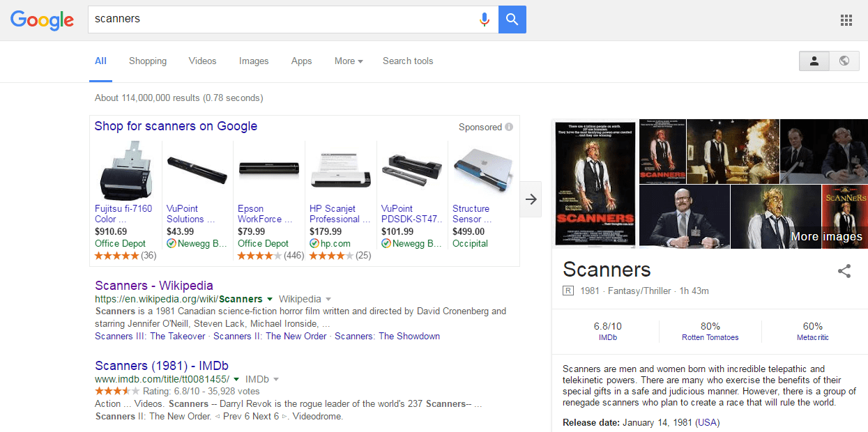Share the Scanners knowledge panel
Image resolution: width=868 pixels, height=432 pixels.
(844, 271)
